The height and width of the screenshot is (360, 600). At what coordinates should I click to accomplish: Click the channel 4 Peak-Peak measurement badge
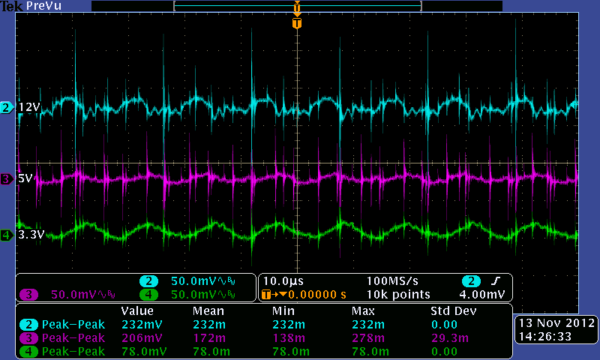pyautogui.click(x=29, y=352)
